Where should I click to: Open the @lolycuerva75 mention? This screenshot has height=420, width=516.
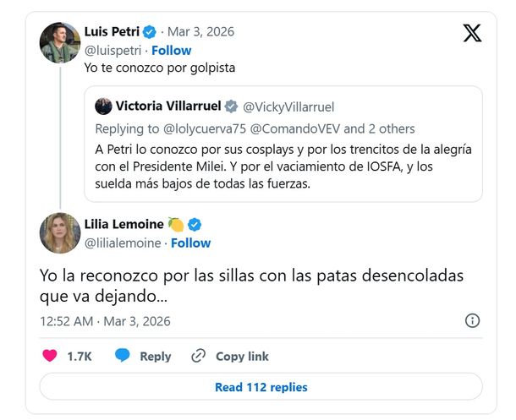click(202, 128)
